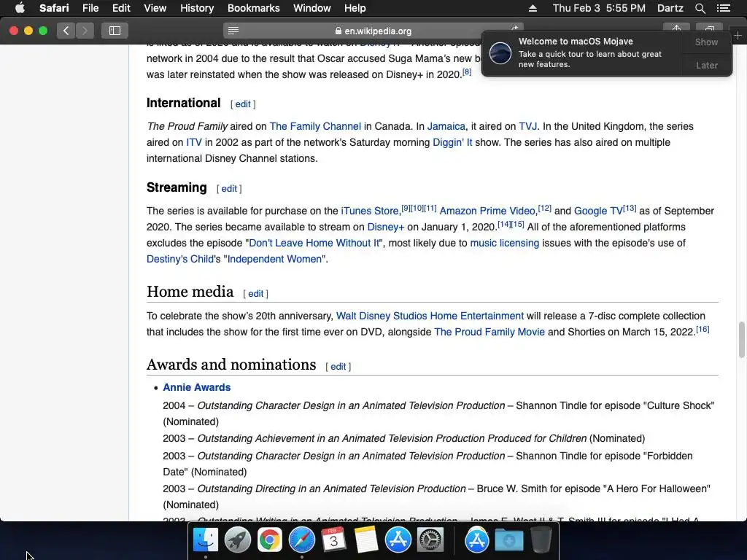This screenshot has height=560, width=747.
Task: Open Spotlight search magnifier
Action: point(700,8)
